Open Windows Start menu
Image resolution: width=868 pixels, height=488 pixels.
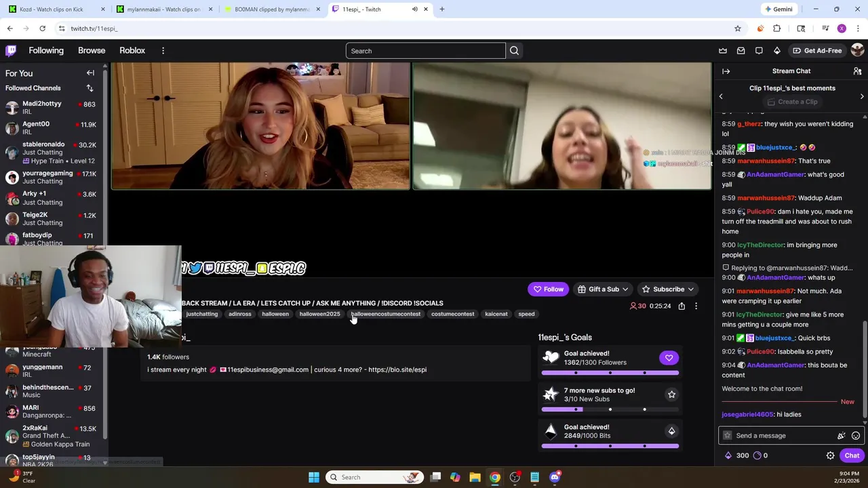click(313, 477)
